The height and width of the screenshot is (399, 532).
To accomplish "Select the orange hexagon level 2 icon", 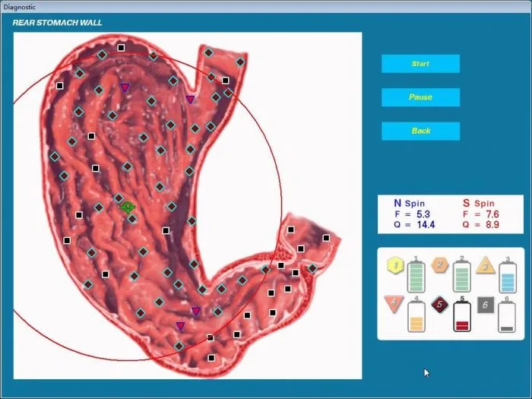I will 439,265.
